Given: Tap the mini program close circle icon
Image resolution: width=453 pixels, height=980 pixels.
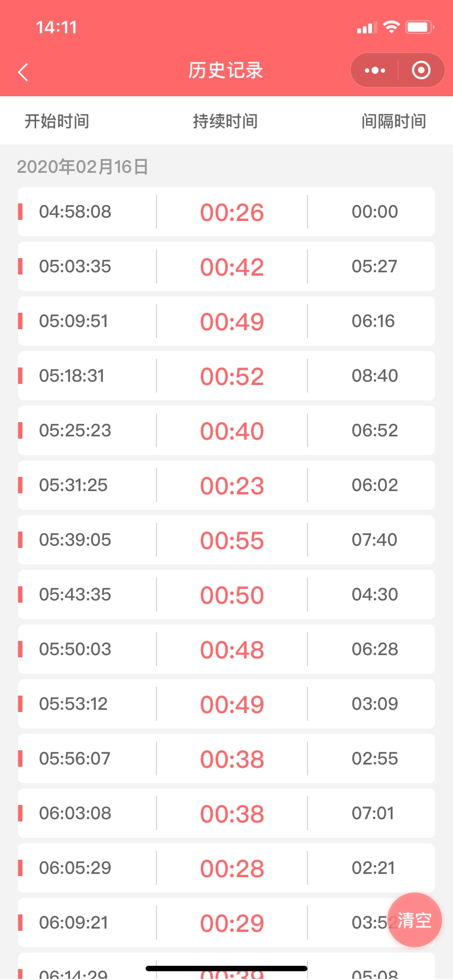Looking at the screenshot, I should point(421,70).
